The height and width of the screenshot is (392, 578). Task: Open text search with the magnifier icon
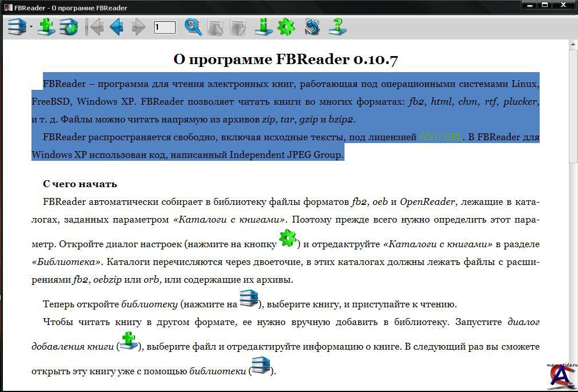click(x=193, y=27)
